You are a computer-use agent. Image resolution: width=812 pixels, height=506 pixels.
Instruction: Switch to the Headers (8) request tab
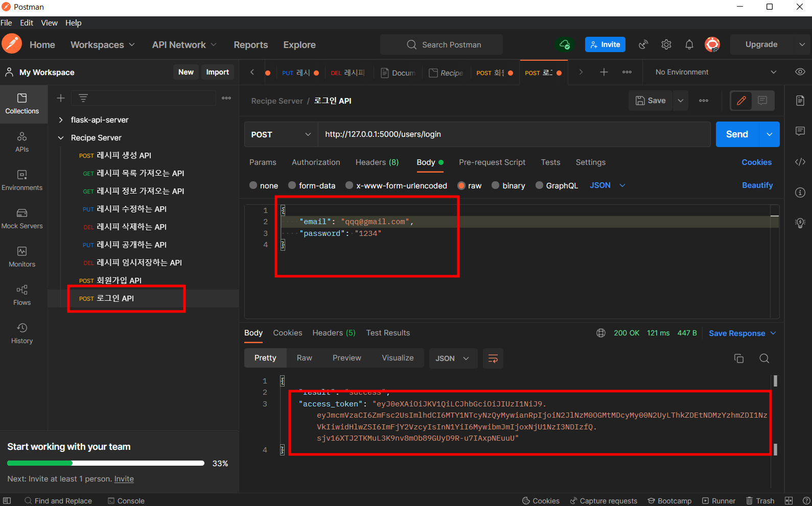(x=377, y=162)
